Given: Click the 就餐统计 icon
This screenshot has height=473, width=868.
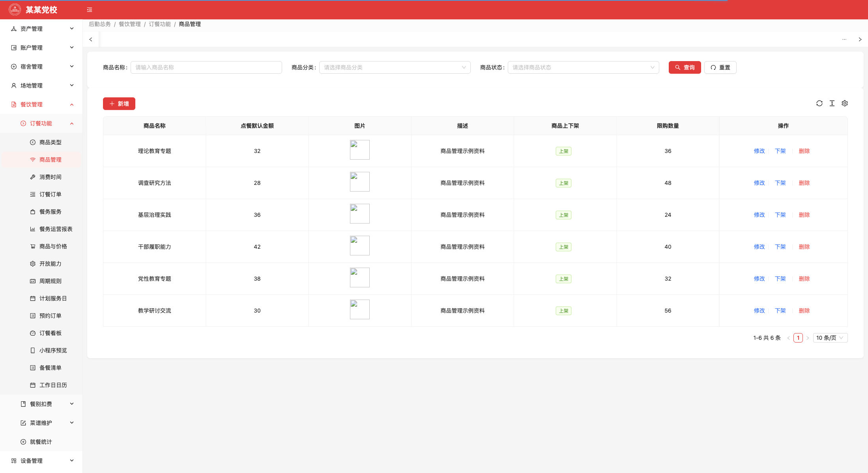Looking at the screenshot, I should pos(23,442).
